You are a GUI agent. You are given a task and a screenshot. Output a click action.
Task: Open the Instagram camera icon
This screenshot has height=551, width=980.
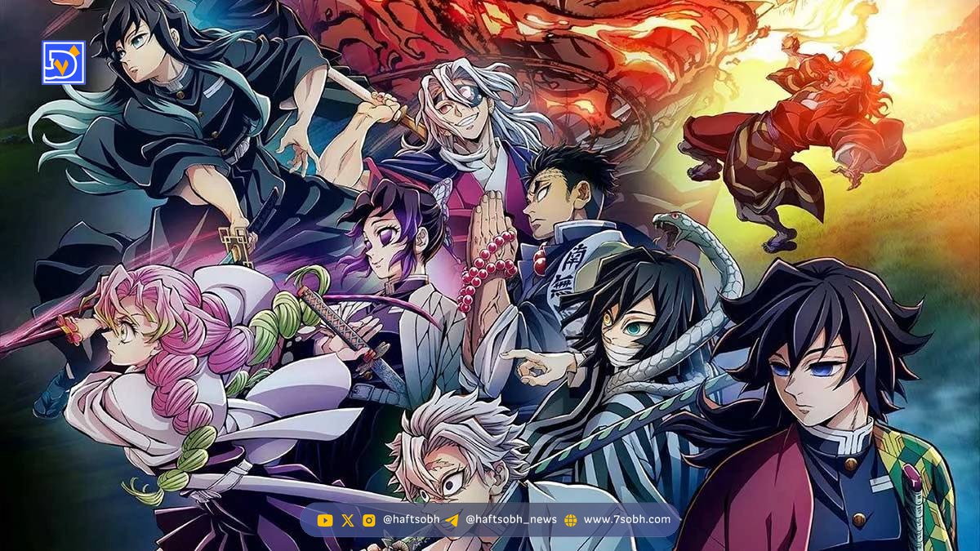(x=368, y=520)
